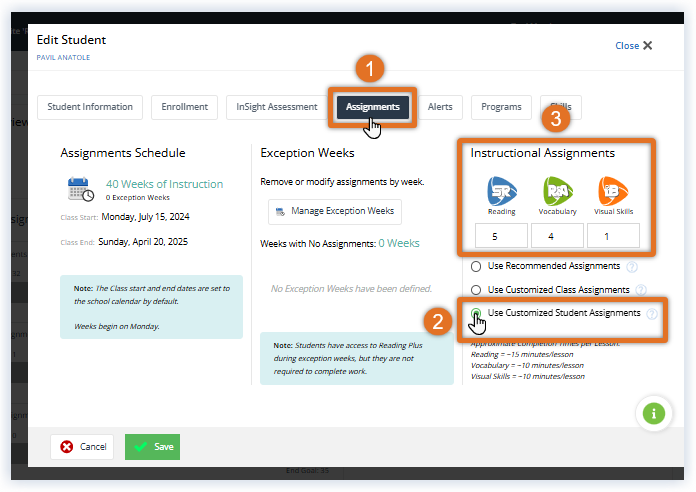Open the Programs tab
The width and height of the screenshot is (696, 492).
[x=501, y=107]
